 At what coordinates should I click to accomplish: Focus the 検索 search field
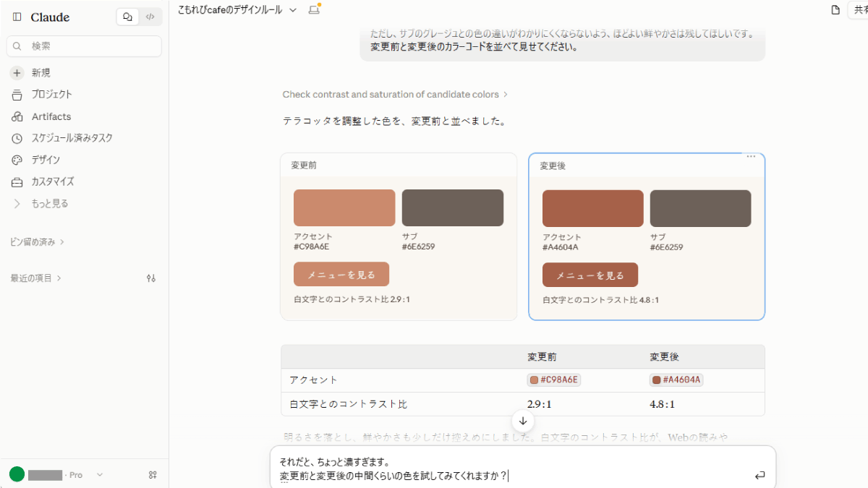click(84, 46)
